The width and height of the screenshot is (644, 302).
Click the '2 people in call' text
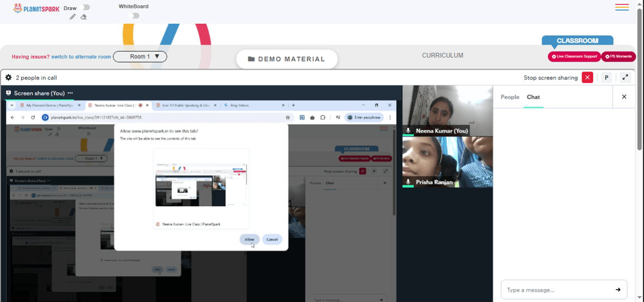[36, 78]
